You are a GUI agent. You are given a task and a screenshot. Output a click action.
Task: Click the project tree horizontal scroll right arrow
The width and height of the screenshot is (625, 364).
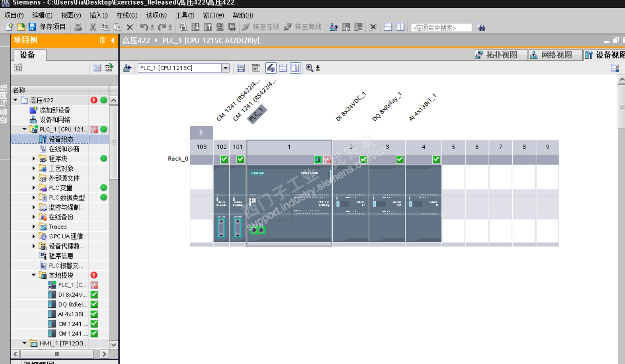coord(105,354)
